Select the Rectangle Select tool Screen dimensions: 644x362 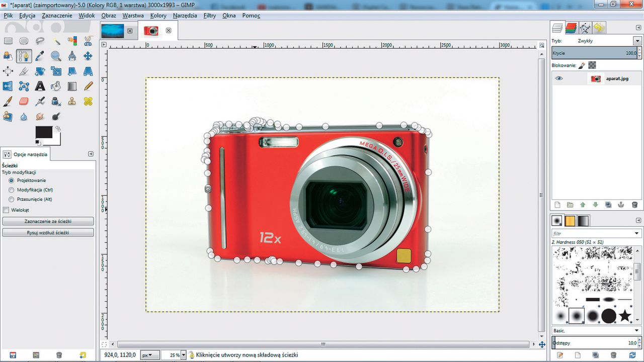coord(8,41)
